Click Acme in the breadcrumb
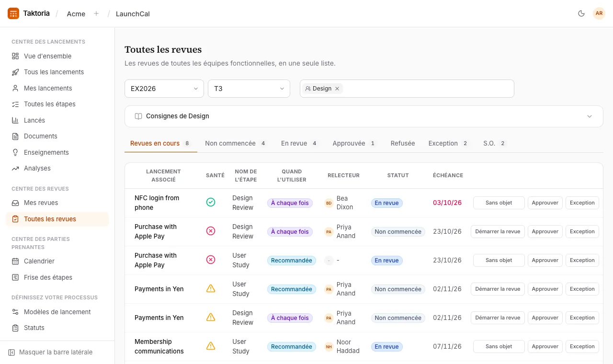The width and height of the screenshot is (613, 364). point(76,14)
